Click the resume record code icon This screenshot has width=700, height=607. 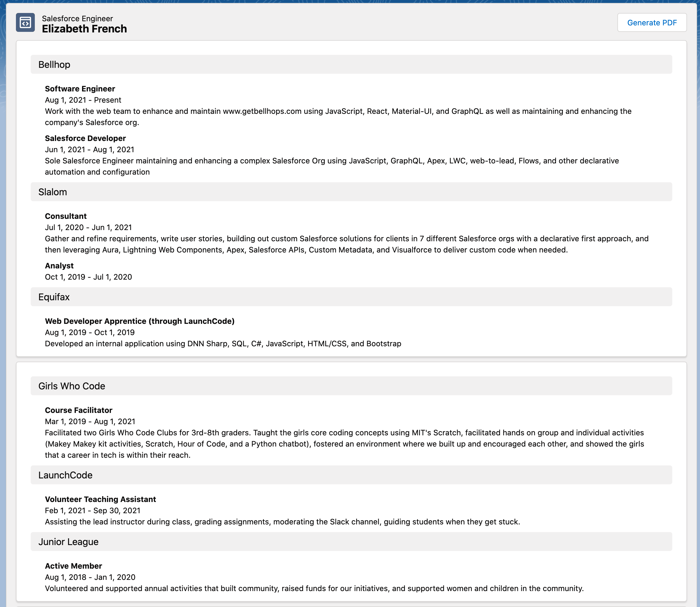click(25, 23)
